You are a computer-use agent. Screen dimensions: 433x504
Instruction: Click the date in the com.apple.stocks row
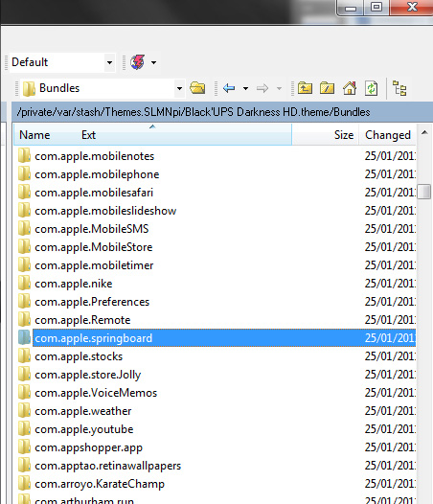pyautogui.click(x=390, y=356)
